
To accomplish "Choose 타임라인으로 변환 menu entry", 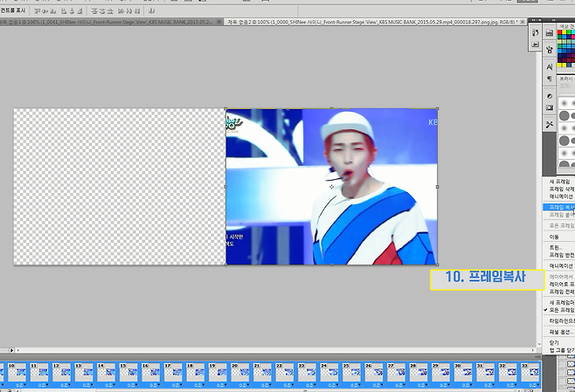I will pyautogui.click(x=561, y=321).
